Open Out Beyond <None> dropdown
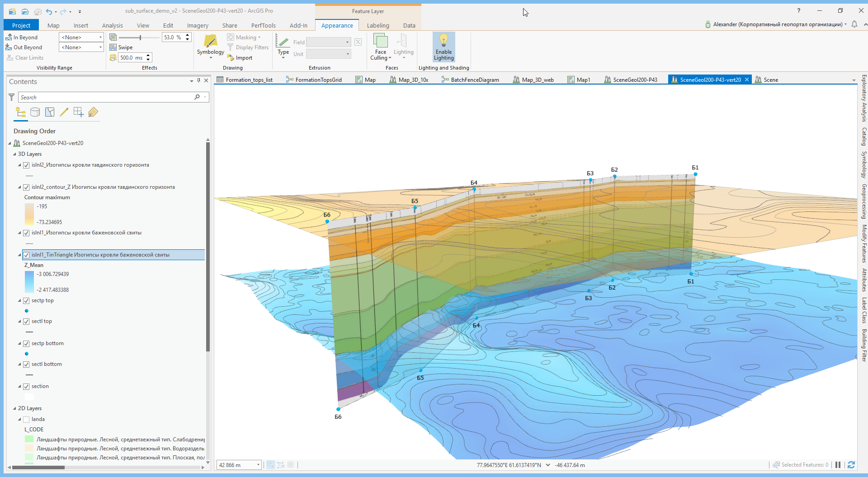This screenshot has width=868, height=477. [x=81, y=47]
